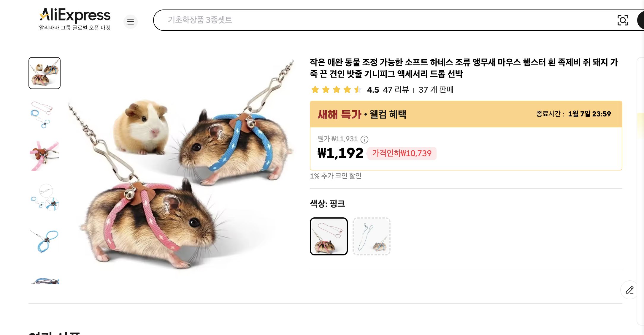The height and width of the screenshot is (335, 644).
Task: Switch the selected 색상 option to the dashed variant
Action: 371,236
